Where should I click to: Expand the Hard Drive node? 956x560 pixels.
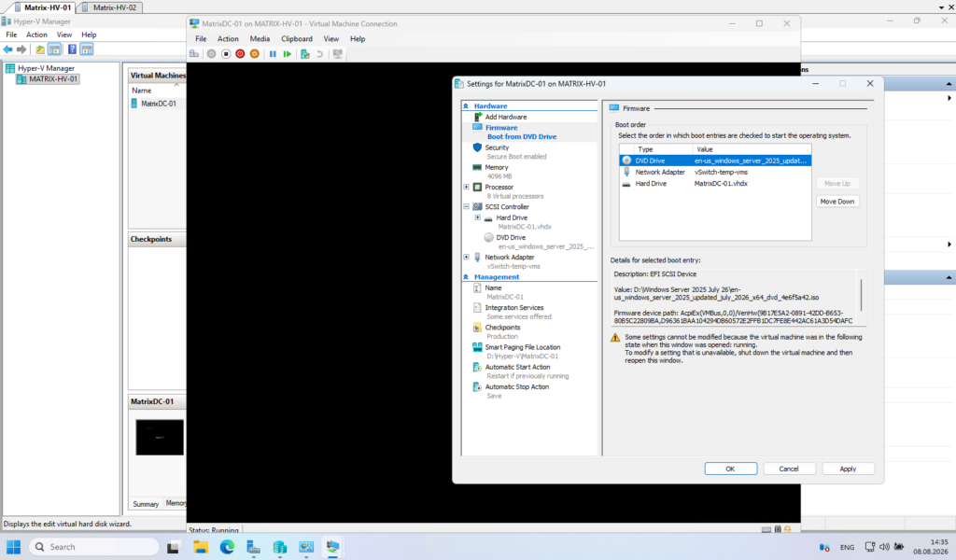tap(477, 217)
